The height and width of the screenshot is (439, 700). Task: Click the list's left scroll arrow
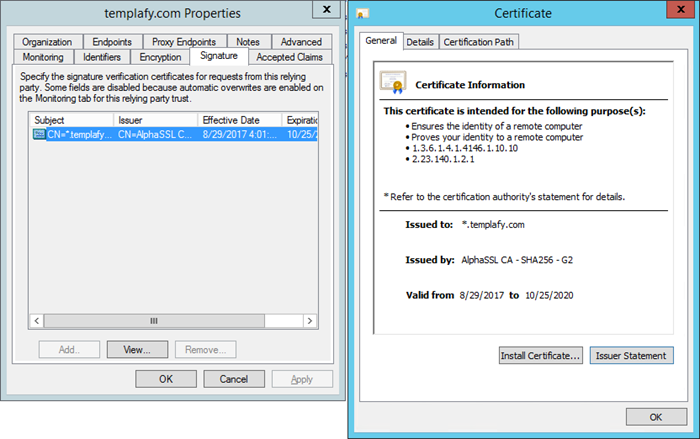37,321
